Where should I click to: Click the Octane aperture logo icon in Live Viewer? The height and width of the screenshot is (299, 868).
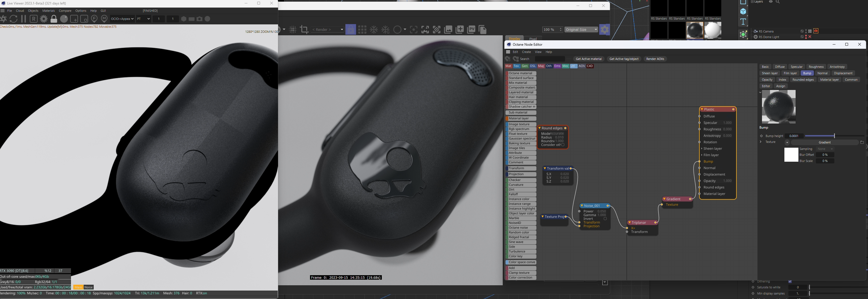(x=3, y=19)
